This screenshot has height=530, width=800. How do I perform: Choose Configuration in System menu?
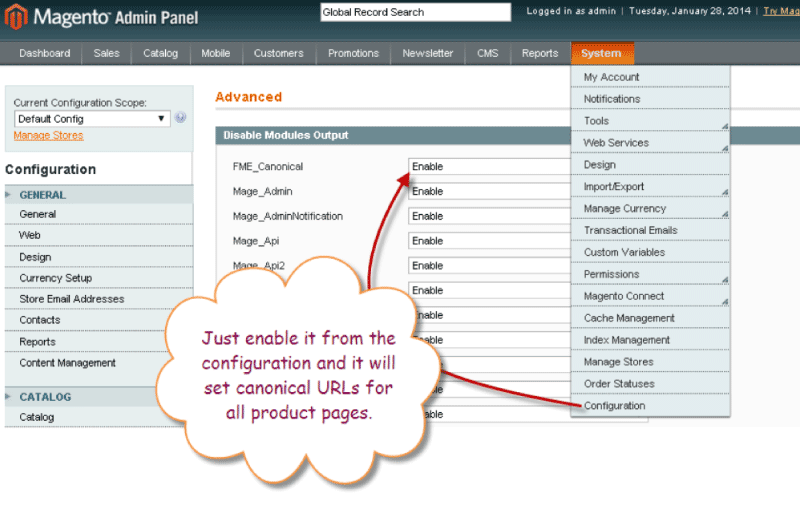pyautogui.click(x=650, y=406)
